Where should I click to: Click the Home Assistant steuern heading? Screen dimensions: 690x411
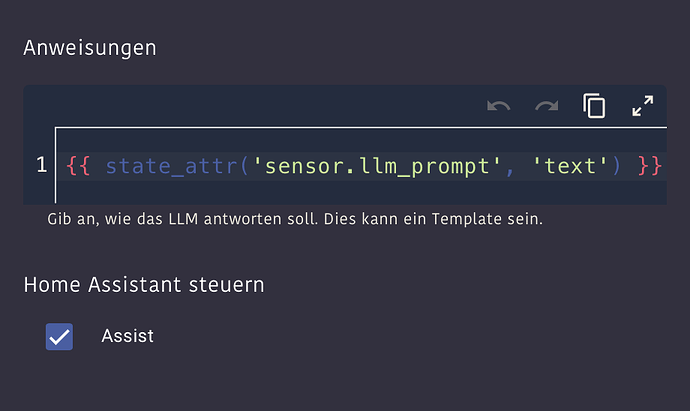pos(144,285)
